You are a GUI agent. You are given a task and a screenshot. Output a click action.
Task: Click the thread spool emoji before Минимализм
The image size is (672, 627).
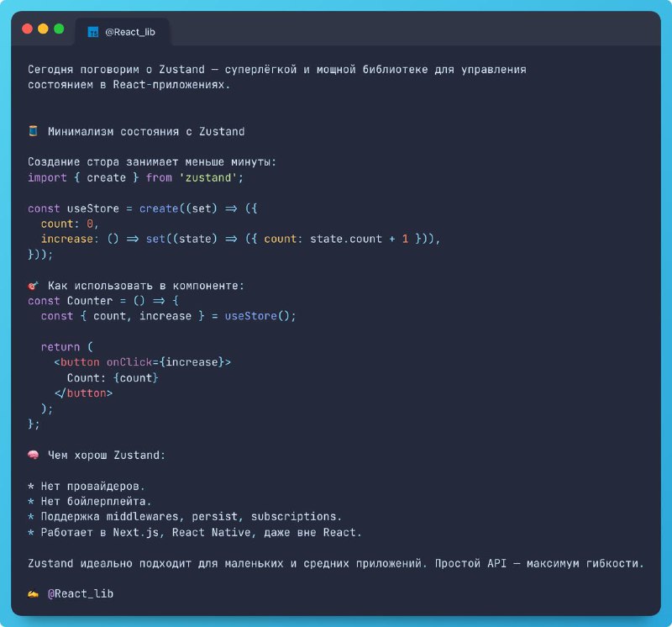pyautogui.click(x=33, y=131)
